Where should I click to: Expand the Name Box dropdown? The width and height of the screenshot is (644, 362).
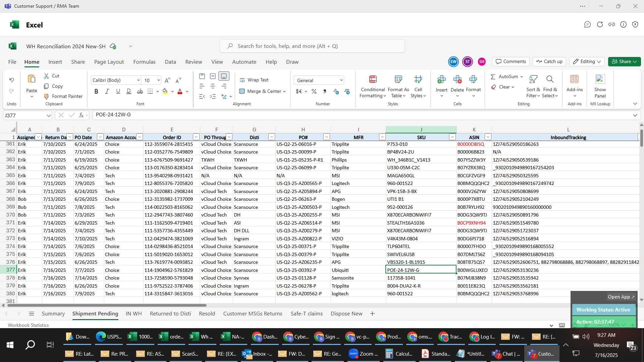click(49, 116)
